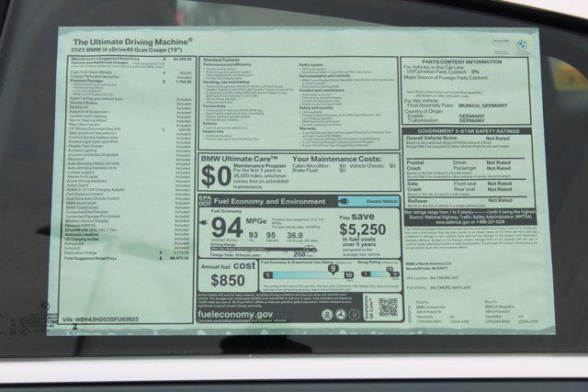Click 'Total Suggested Retail Price' row
This screenshot has width=588, height=392.
tap(127, 258)
